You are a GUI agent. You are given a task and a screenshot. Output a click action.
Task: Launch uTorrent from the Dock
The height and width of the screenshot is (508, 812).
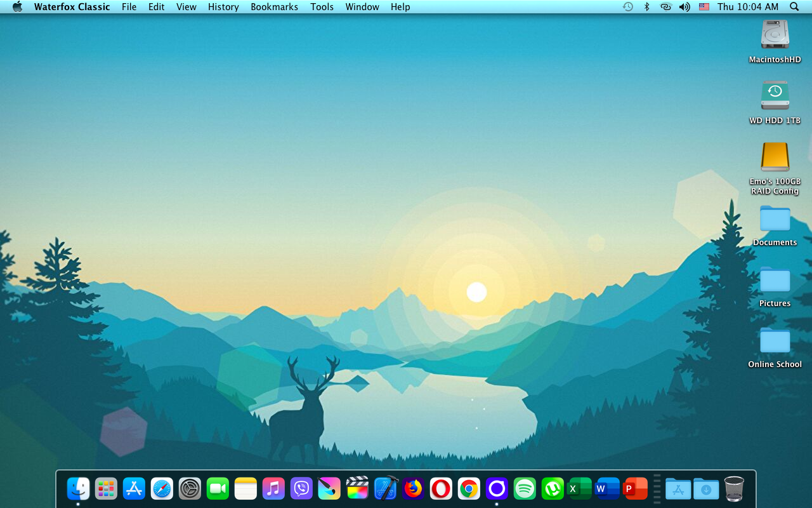coord(553,488)
